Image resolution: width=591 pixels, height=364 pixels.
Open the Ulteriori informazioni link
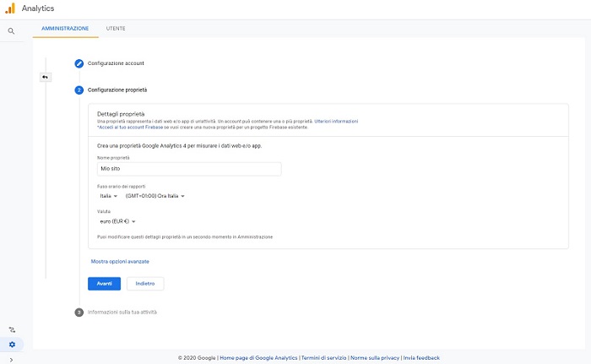click(x=336, y=121)
